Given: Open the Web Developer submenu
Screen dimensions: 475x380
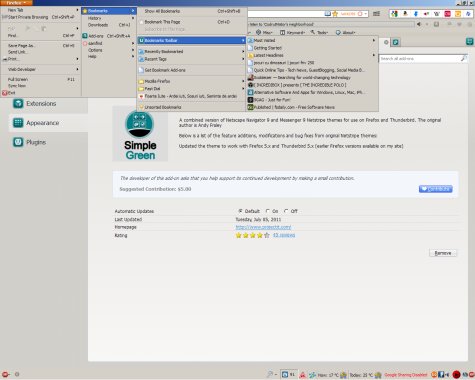Looking at the screenshot, I should coord(41,69).
